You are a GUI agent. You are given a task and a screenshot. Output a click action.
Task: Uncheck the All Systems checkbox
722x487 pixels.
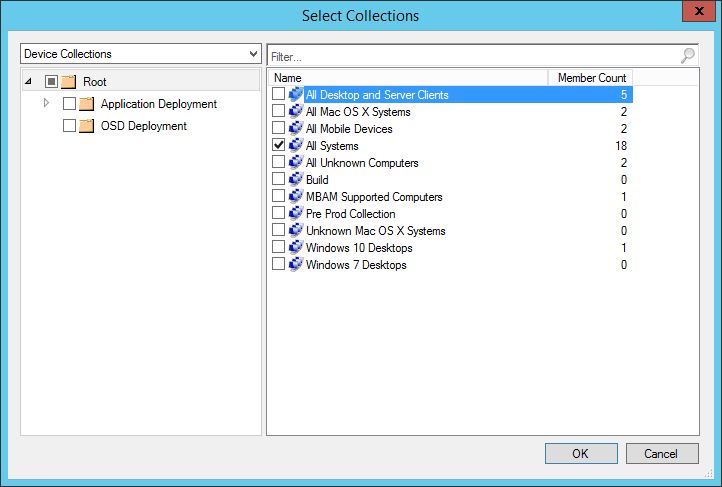tap(278, 146)
